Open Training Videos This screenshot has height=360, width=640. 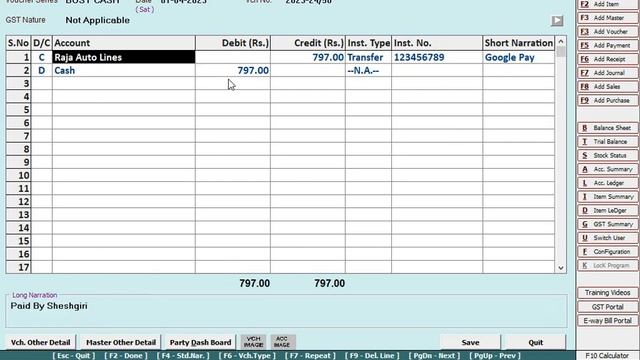click(x=608, y=293)
